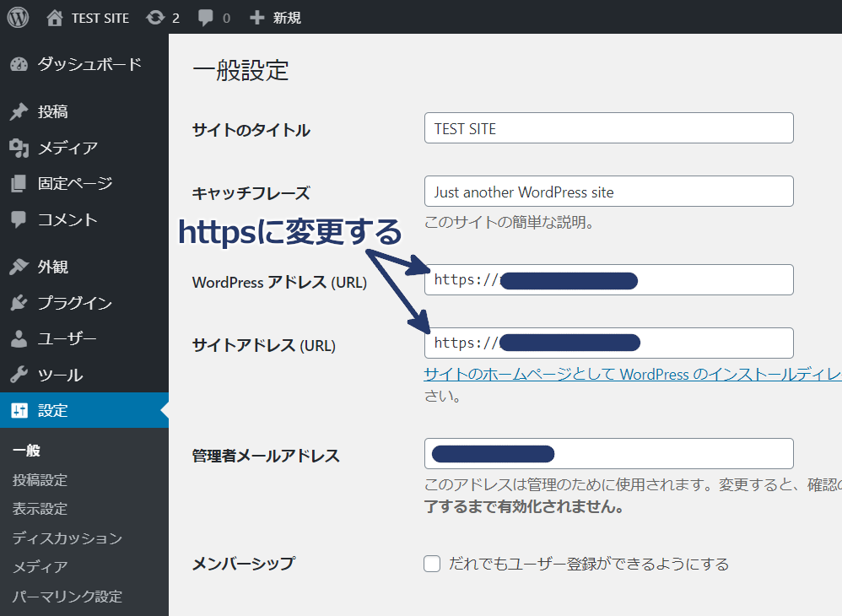Screen dimensions: 842x616
Task: Open パーマリンク設定 submenu
Action: (67, 596)
